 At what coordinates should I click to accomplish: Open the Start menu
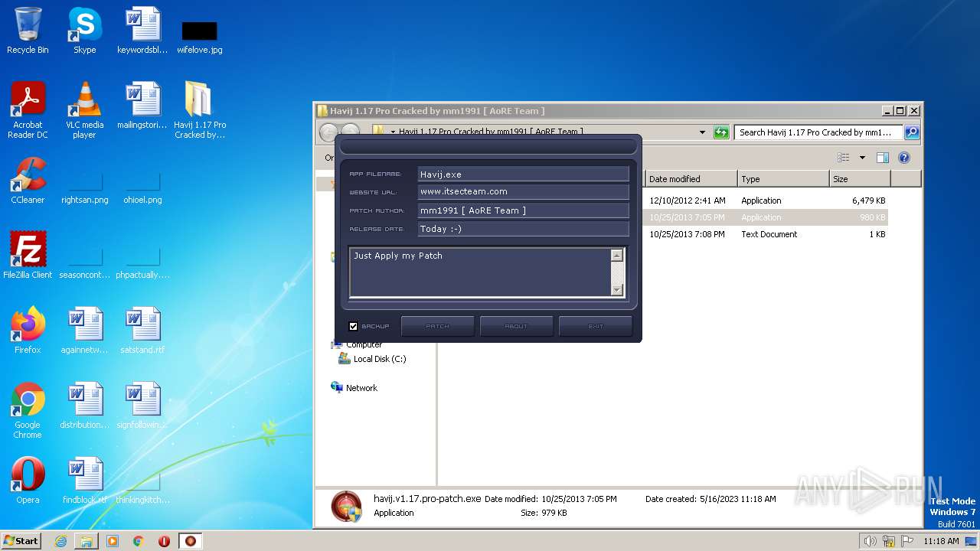pyautogui.click(x=21, y=541)
